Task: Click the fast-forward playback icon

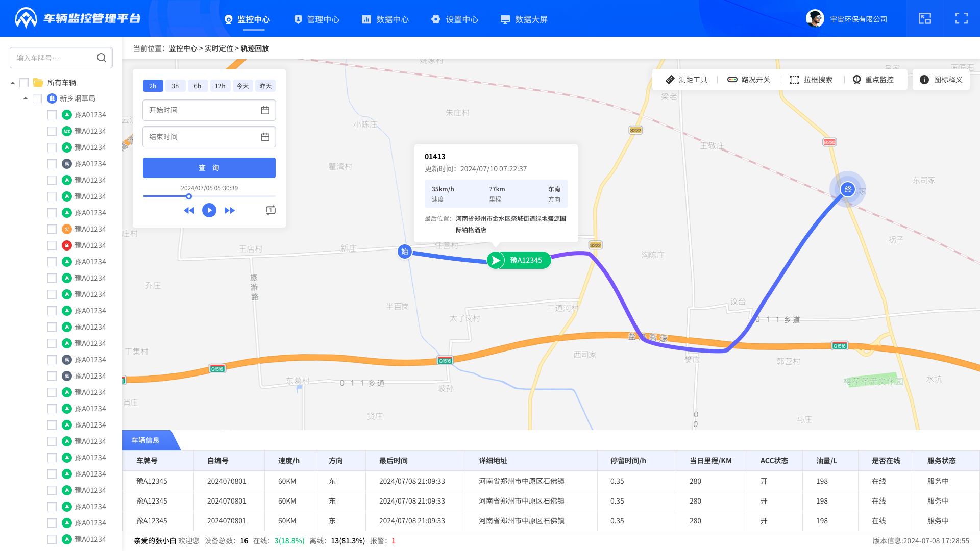Action: (230, 210)
